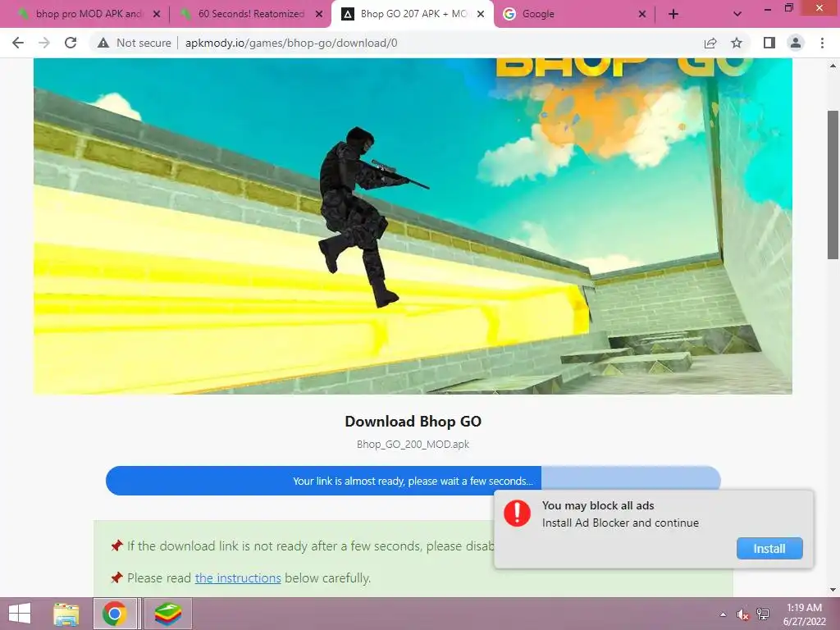Expand the tab search dropdown
Viewport: 840px width, 630px height.
[737, 15]
